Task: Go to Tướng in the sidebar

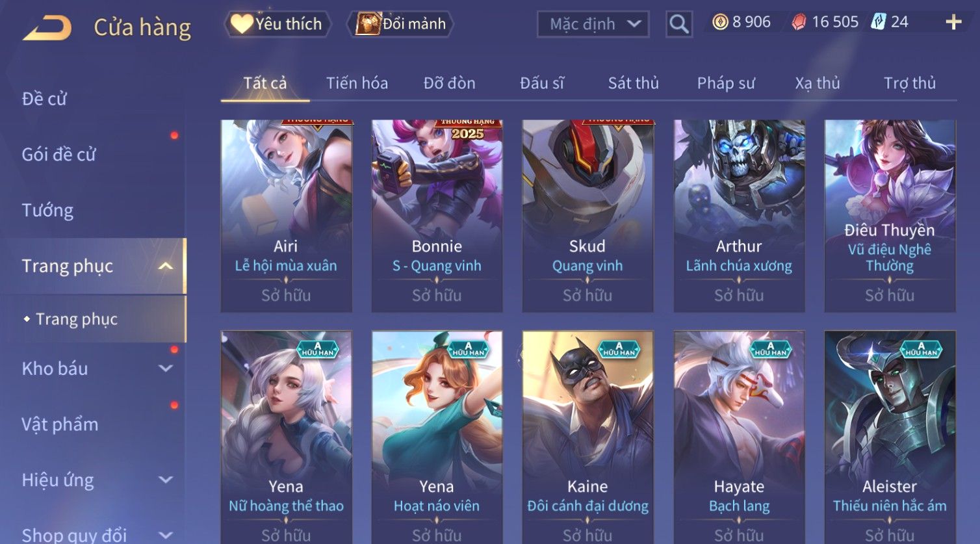Action: pos(47,211)
